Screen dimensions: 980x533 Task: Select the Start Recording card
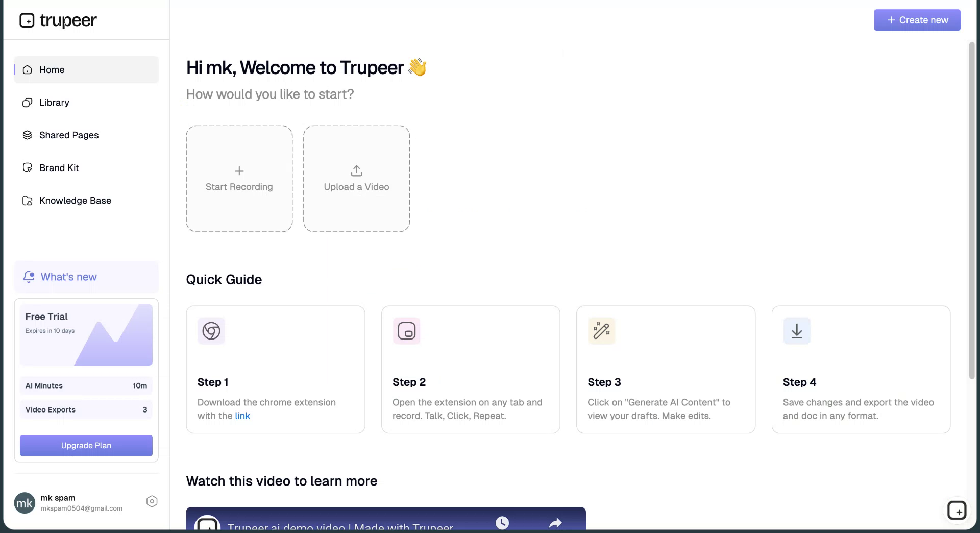pos(239,179)
